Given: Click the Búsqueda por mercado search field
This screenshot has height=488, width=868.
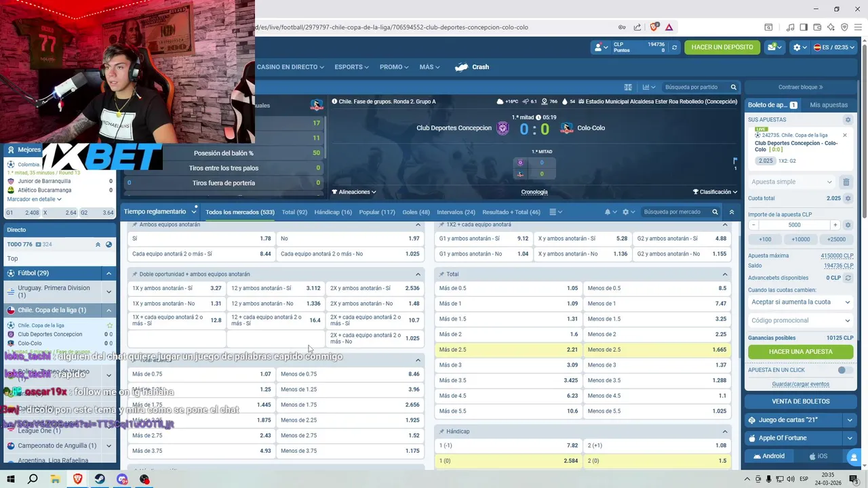Looking at the screenshot, I should click(676, 212).
